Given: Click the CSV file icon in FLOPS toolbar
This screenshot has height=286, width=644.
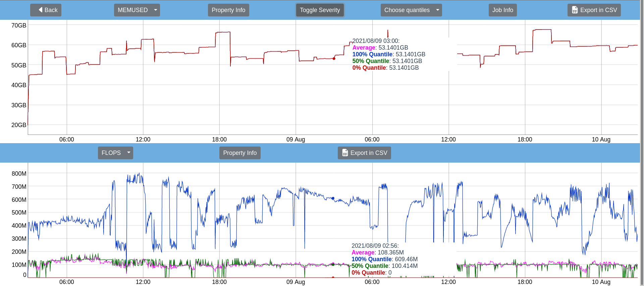Looking at the screenshot, I should pos(345,153).
